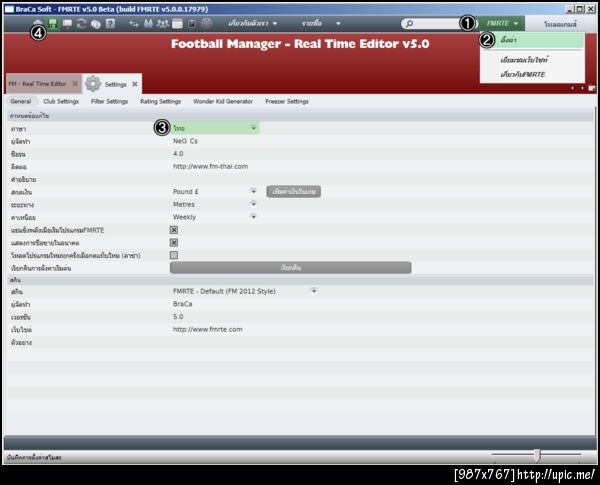Screen dimensions: 600x485
Task: Open the Freezer Settings tab
Action: click(x=287, y=101)
